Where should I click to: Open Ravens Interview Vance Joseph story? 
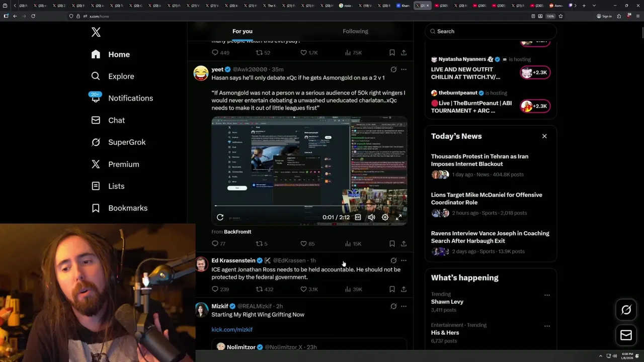coord(491,242)
